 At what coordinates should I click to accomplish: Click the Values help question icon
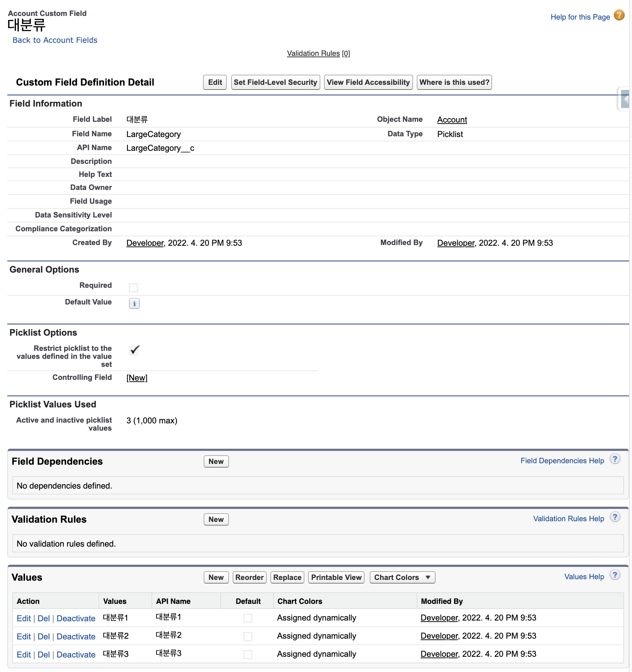tap(615, 575)
